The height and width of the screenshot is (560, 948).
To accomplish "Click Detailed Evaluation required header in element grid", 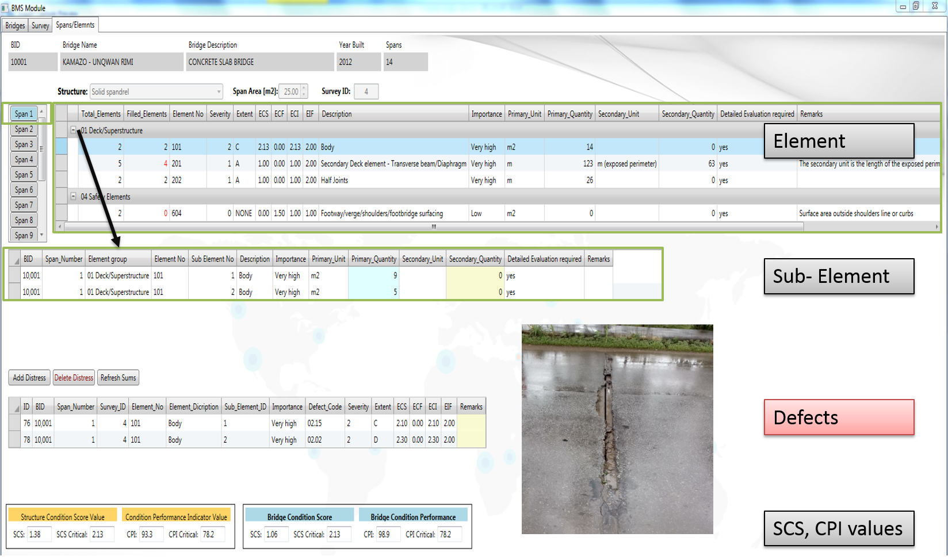I will click(757, 114).
